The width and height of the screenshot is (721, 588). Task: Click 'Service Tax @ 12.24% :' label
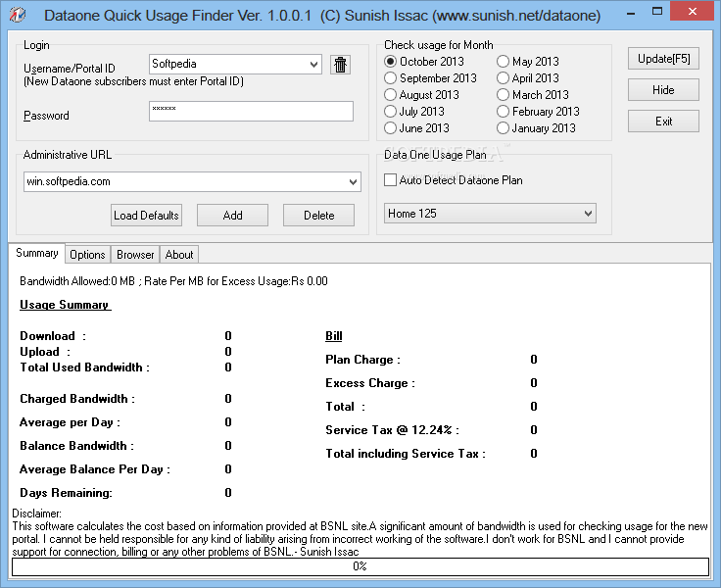tap(392, 429)
